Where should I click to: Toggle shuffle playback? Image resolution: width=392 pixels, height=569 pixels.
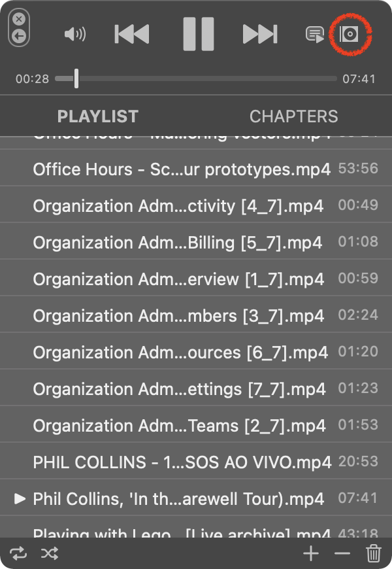(50, 553)
